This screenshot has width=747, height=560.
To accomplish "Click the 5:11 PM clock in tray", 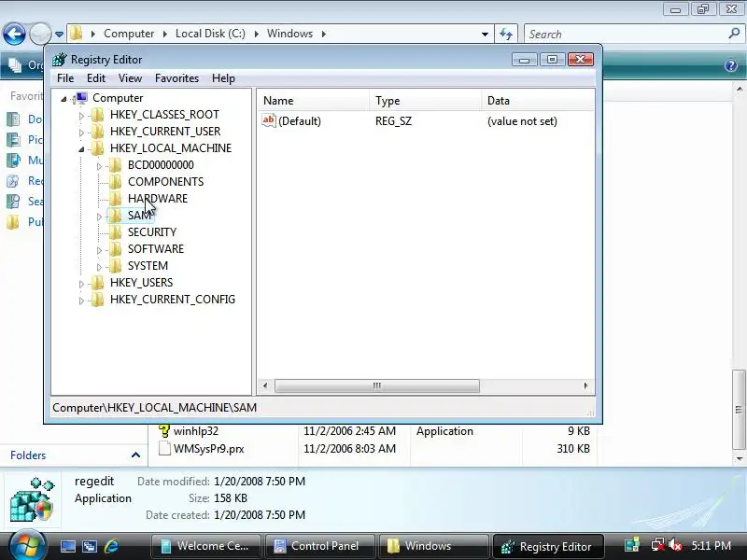I will (712, 546).
